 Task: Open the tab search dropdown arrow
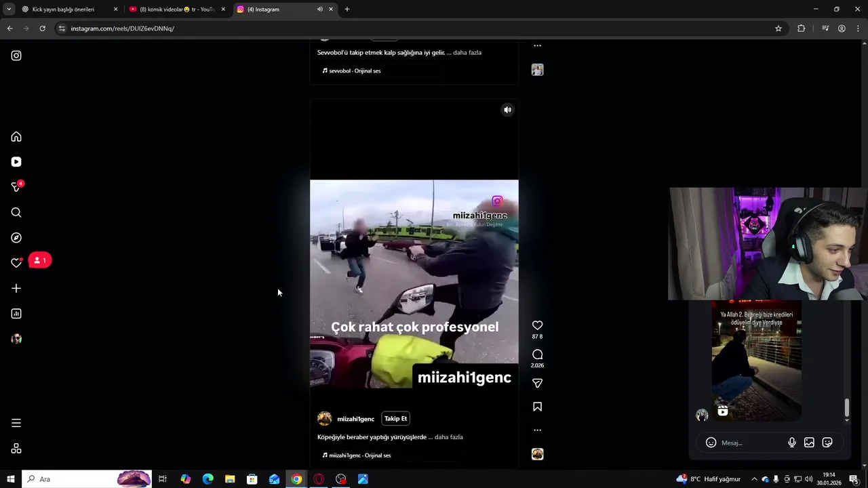click(9, 9)
